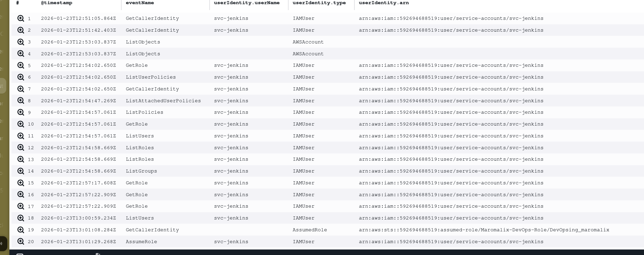Select the ListGroups event in row 14

141,171
